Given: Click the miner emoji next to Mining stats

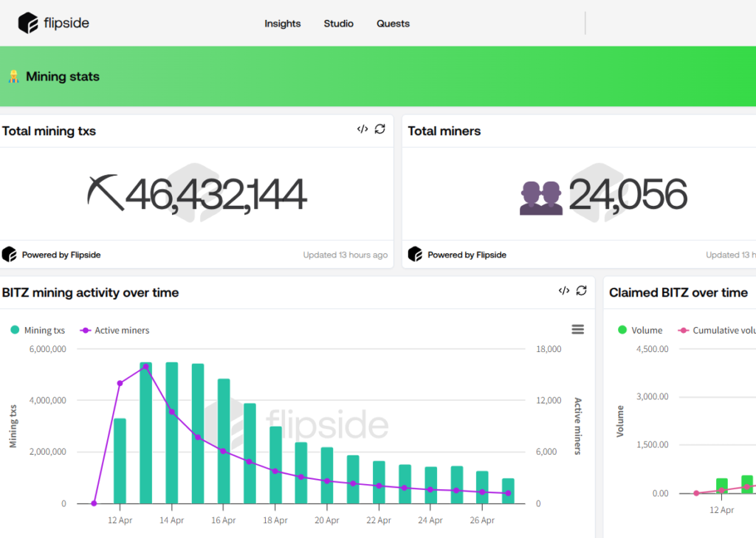Looking at the screenshot, I should 13,77.
